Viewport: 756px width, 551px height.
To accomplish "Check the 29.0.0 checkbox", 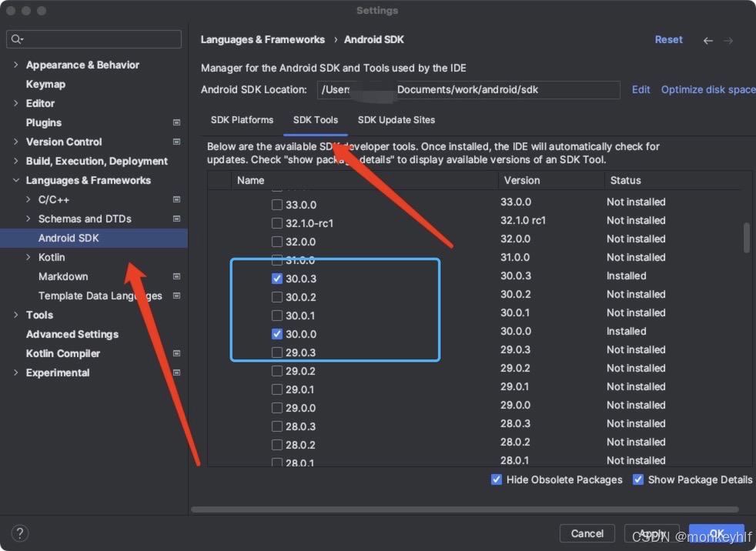I will (276, 408).
